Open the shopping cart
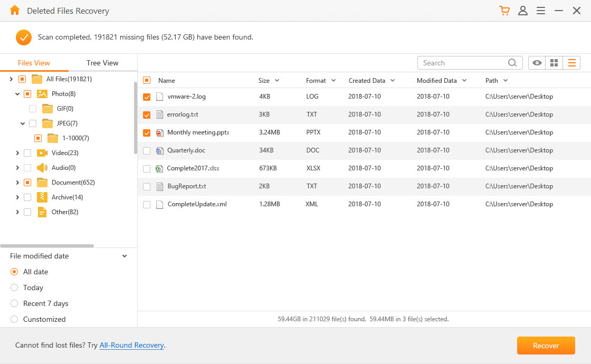The image size is (591, 364). click(x=504, y=10)
